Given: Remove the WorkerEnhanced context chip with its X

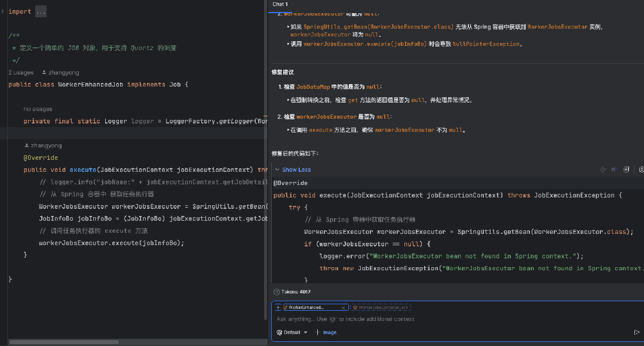Looking at the screenshot, I should [344, 307].
